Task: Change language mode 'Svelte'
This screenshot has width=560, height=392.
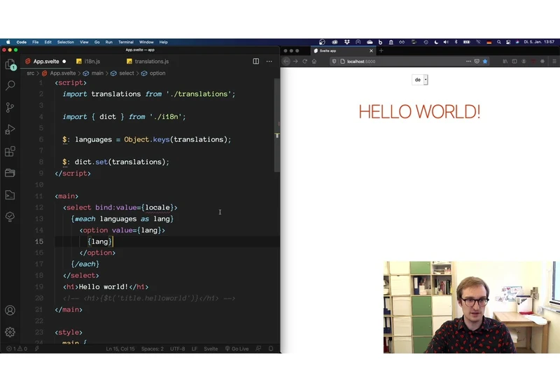Action: (x=211, y=349)
